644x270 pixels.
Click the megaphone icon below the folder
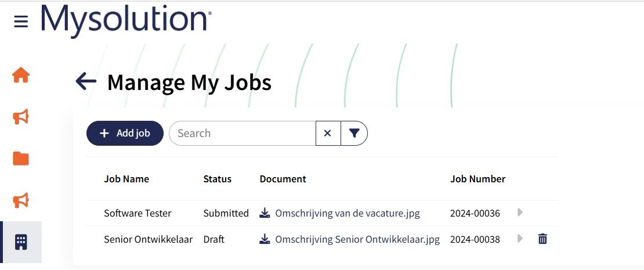21,200
